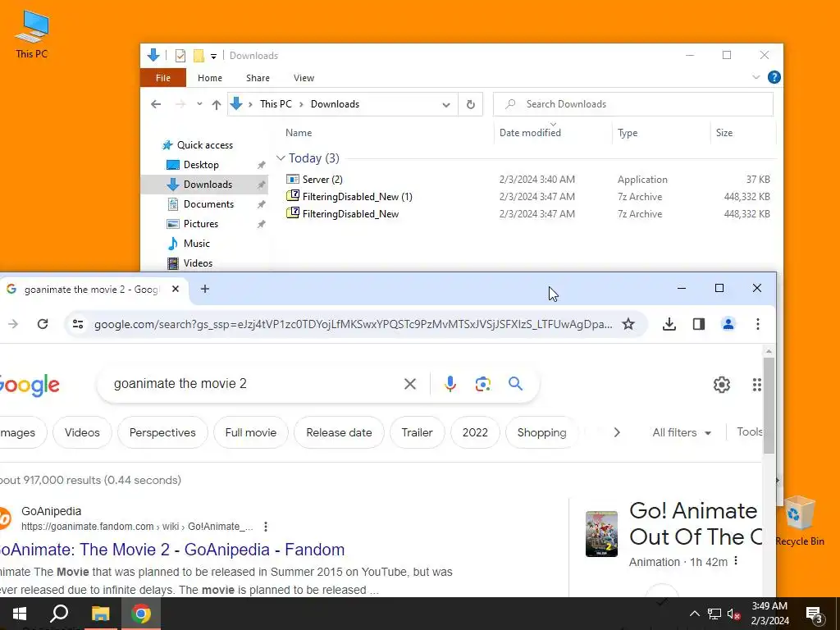Click the Chrome forward arrow
The image size is (840, 630).
[13, 323]
